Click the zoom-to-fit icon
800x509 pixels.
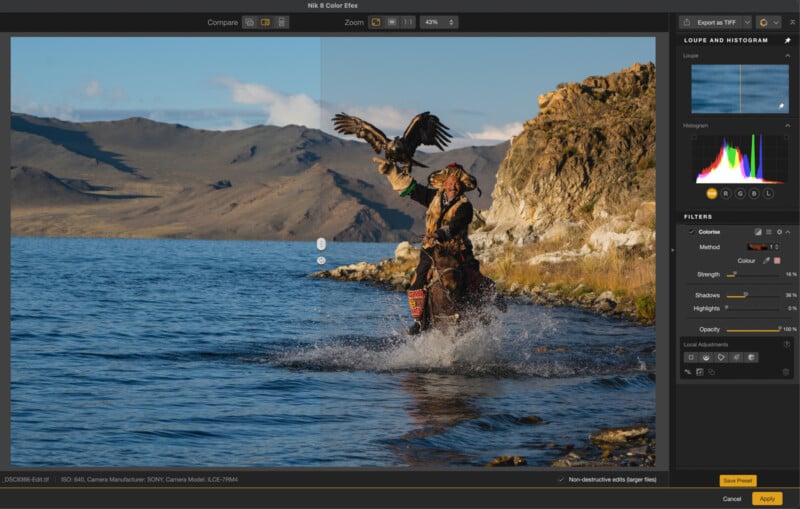pos(376,22)
